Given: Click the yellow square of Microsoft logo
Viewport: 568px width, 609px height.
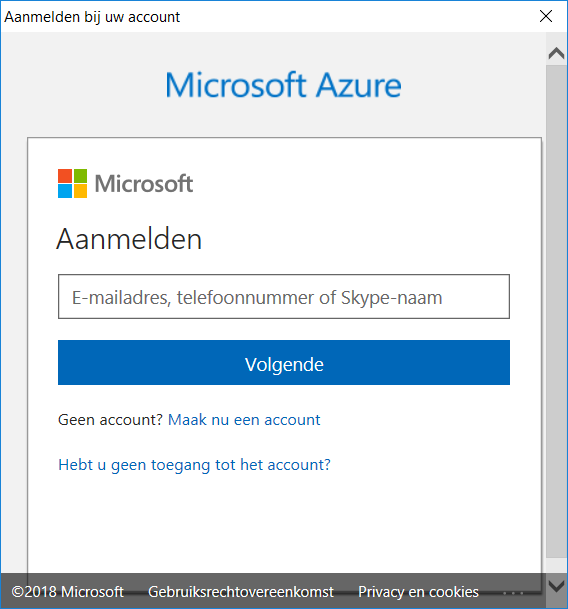Looking at the screenshot, I should pyautogui.click(x=80, y=191).
